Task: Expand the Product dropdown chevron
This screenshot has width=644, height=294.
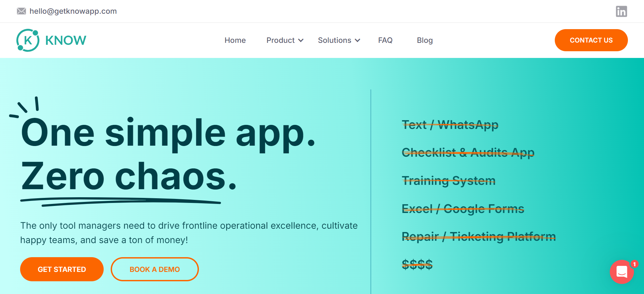Action: (301, 41)
